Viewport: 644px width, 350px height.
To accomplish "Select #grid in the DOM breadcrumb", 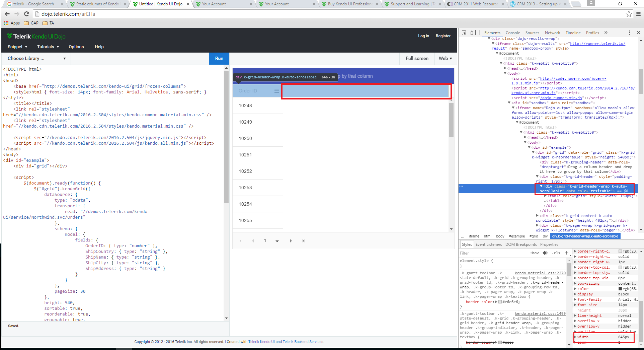I will coord(534,236).
